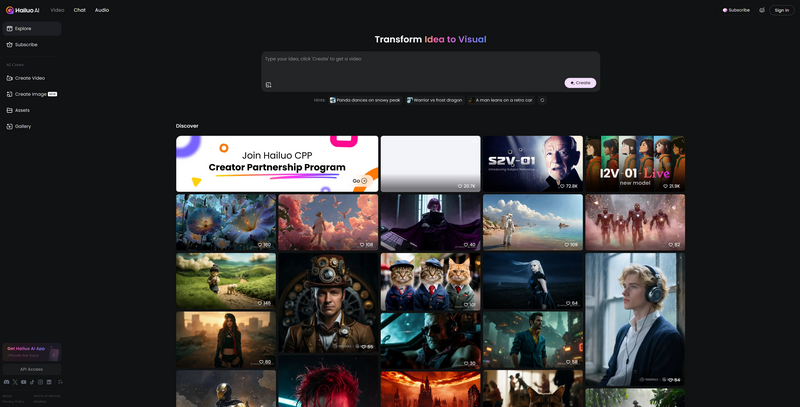Open the TikTok social icon
Screen dimensions: 800x407
click(32, 382)
